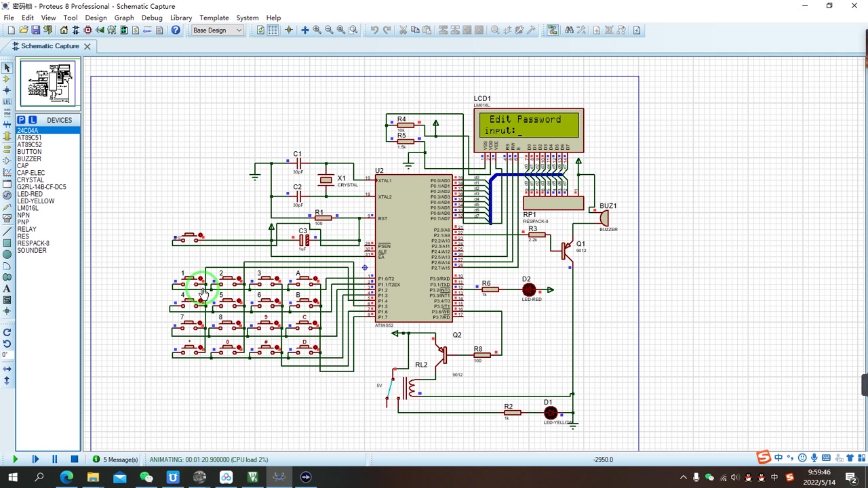Click the Redraw display refresh icon
Viewport: 868px width, 488px height.
click(260, 30)
